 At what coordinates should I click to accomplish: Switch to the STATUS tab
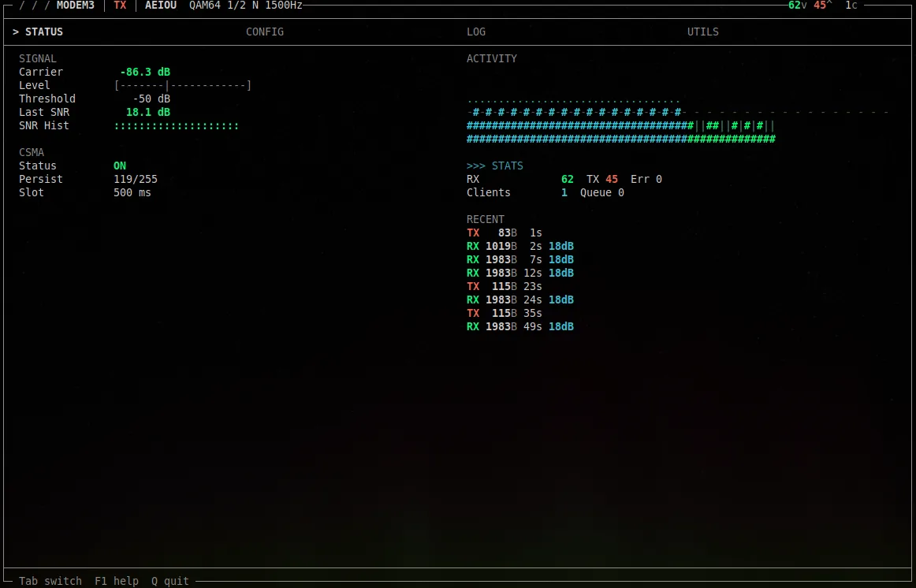(x=37, y=32)
